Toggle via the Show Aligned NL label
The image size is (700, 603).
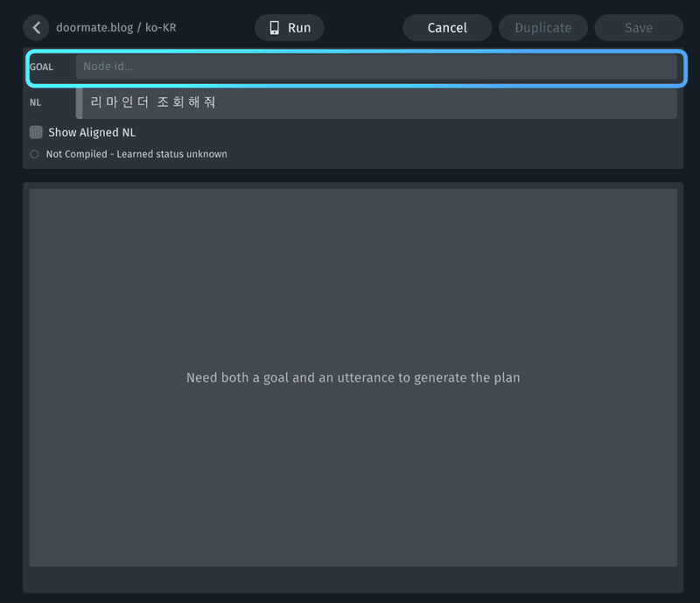[x=92, y=133]
